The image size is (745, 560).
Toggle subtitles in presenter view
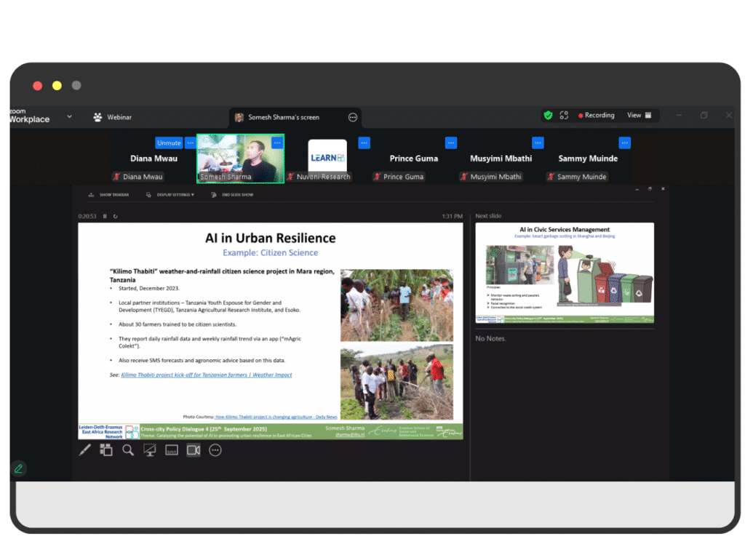172,450
